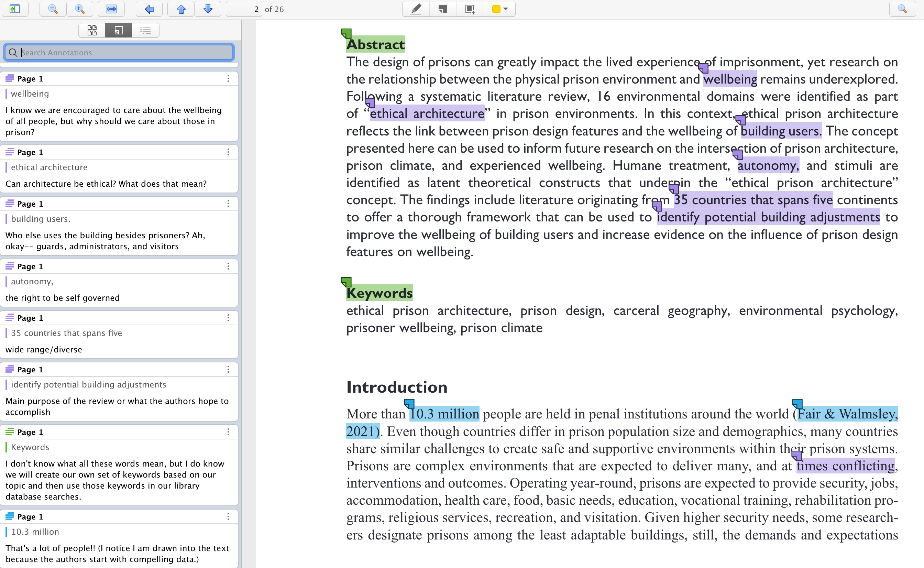Select the highlighter pen tool
The width and height of the screenshot is (924, 568).
(x=416, y=9)
